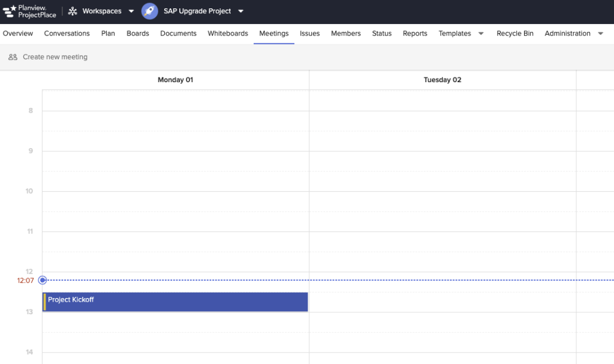This screenshot has width=614, height=364.
Task: Open the Administration dropdown arrow
Action: [x=601, y=34]
